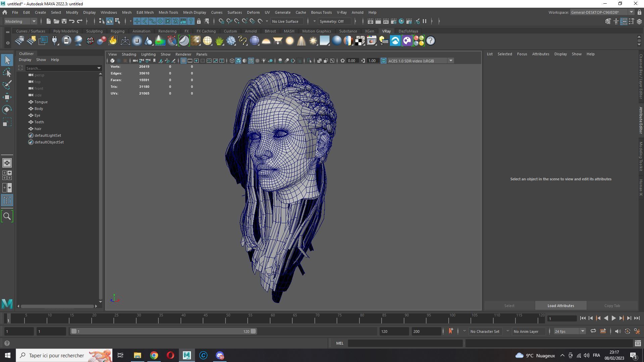
Task: Toggle the loop playback button
Action: point(593,331)
